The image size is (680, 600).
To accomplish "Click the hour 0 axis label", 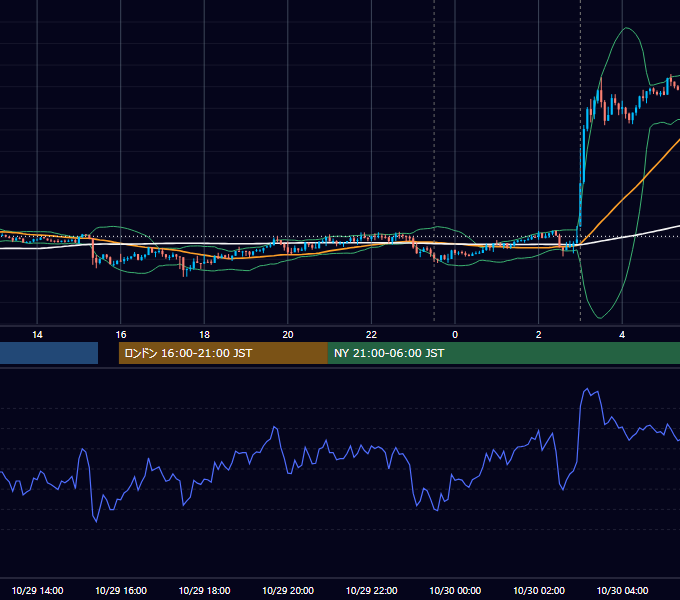I will [x=455, y=335].
